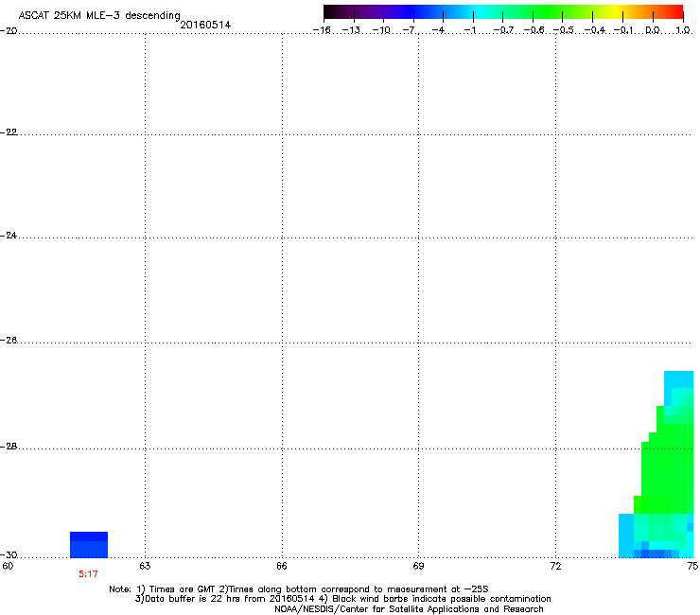Click the 69 longitude axis label
The width and height of the screenshot is (700, 615).
coord(418,567)
